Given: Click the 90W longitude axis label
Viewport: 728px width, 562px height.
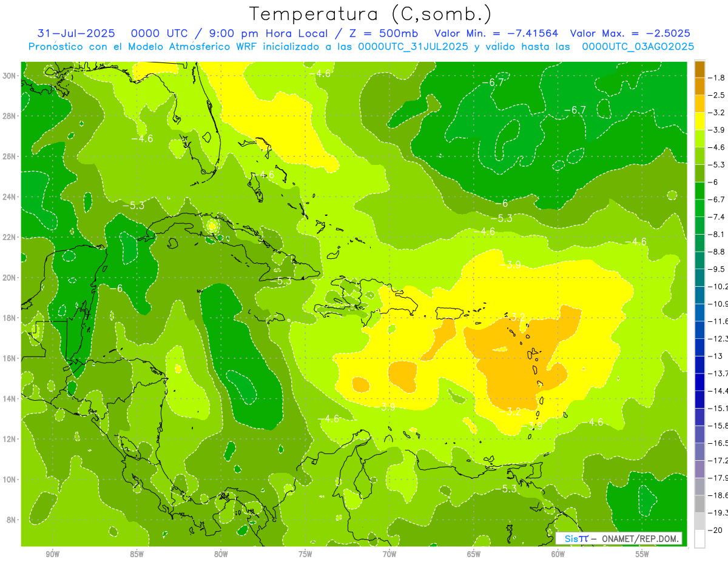Looking at the screenshot, I should coord(52,554).
